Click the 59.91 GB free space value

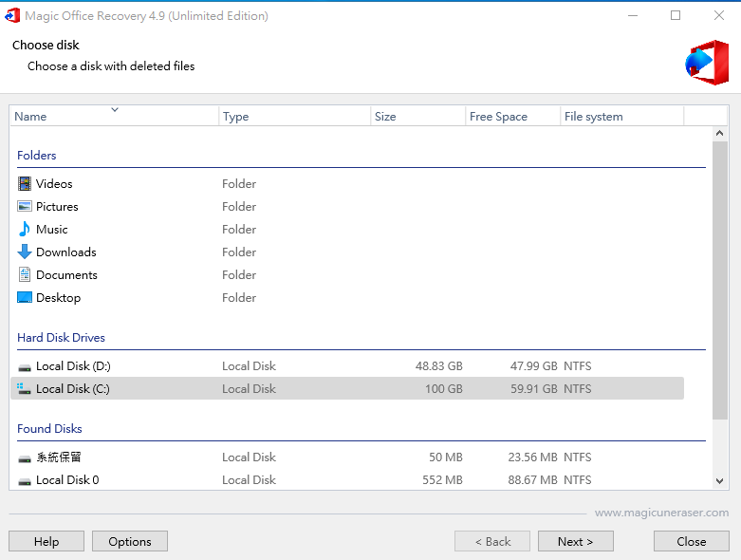(534, 388)
